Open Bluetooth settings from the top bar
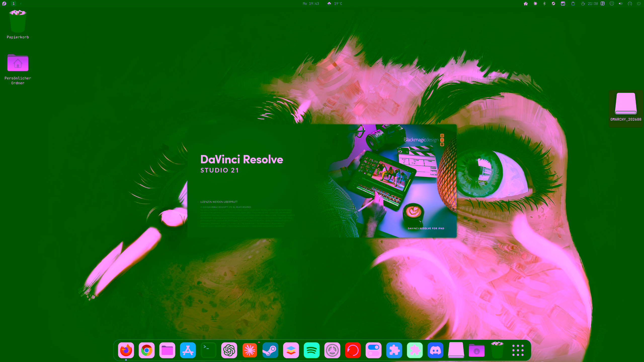 [x=544, y=4]
